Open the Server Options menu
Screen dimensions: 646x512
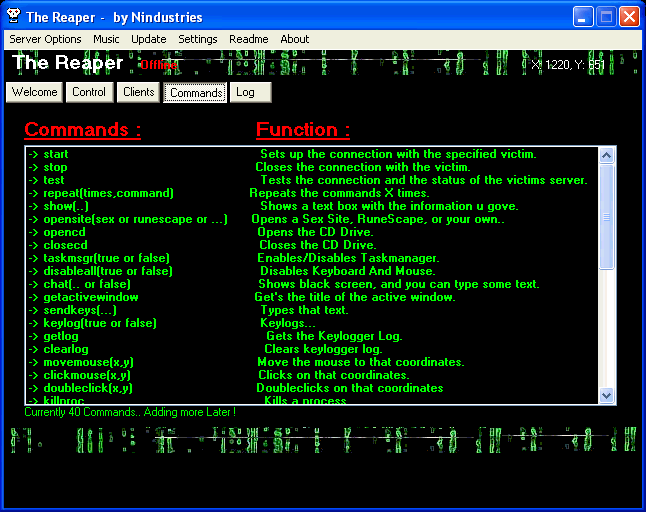click(45, 39)
